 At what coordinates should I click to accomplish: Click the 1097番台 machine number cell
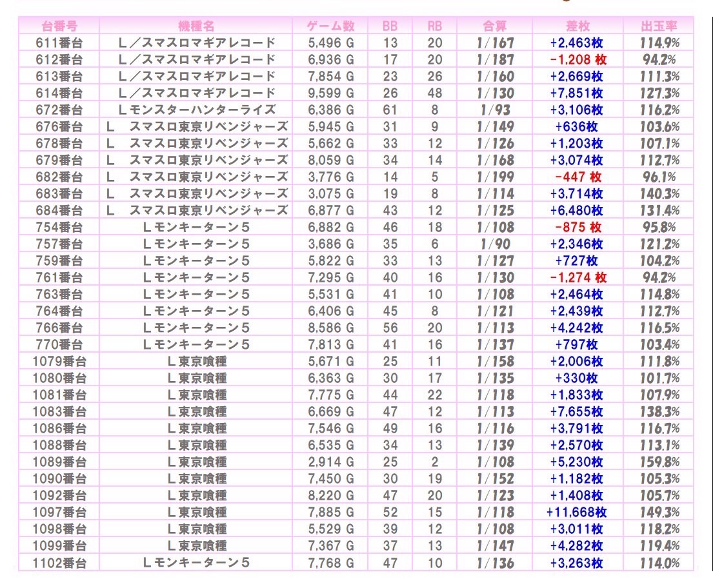[59, 513]
